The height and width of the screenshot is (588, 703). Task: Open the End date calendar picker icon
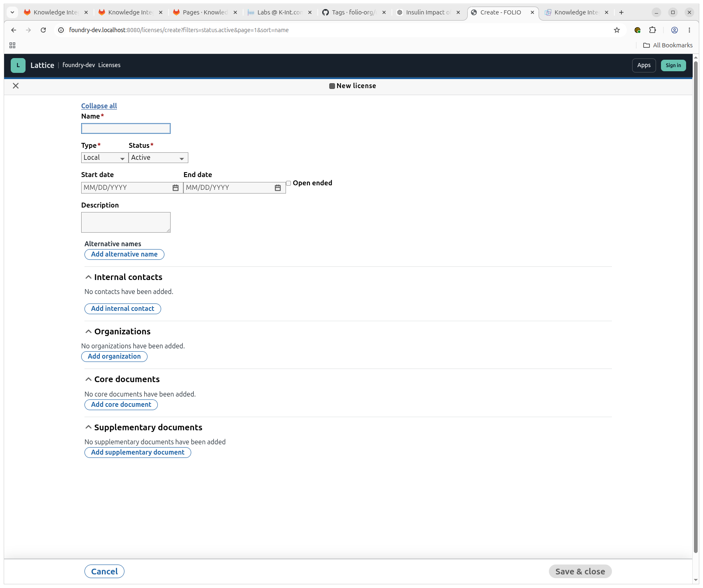(x=278, y=188)
